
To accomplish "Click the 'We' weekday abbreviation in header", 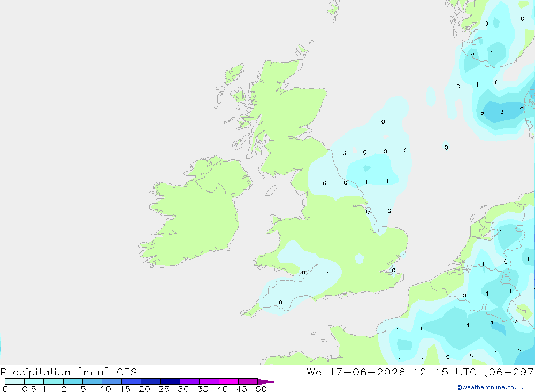I will 314,372.
